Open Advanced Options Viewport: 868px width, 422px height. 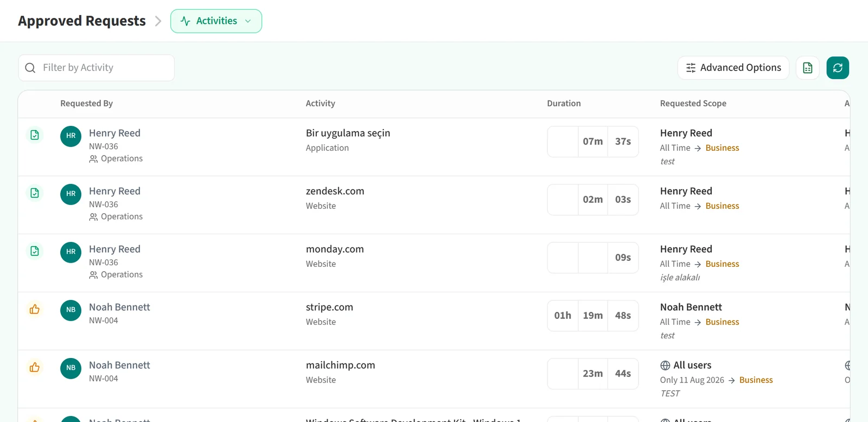733,68
